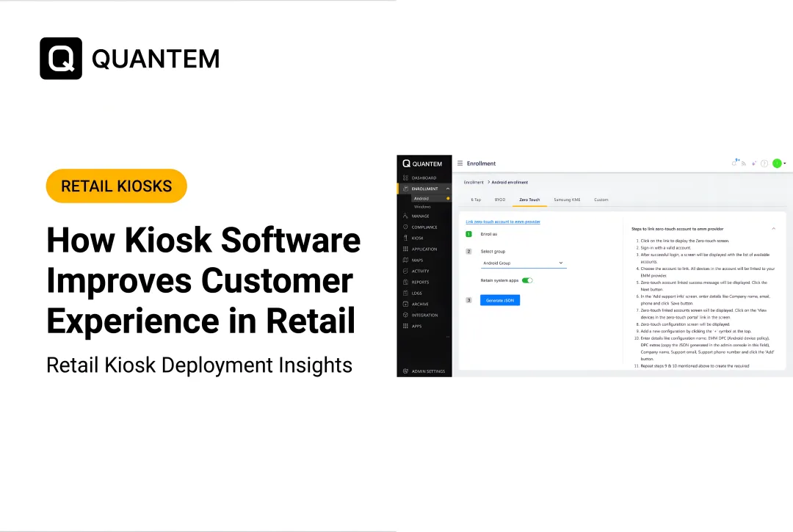
Task: Open the Application section icon
Action: click(405, 249)
